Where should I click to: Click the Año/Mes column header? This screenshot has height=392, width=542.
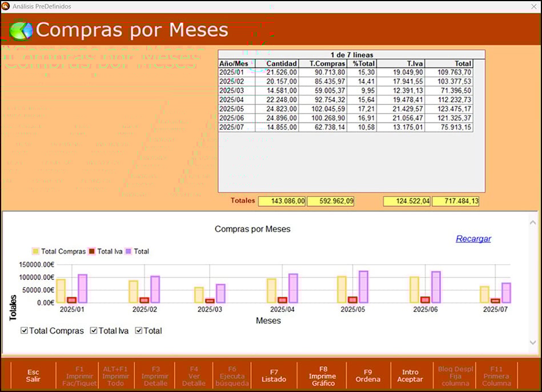236,63
